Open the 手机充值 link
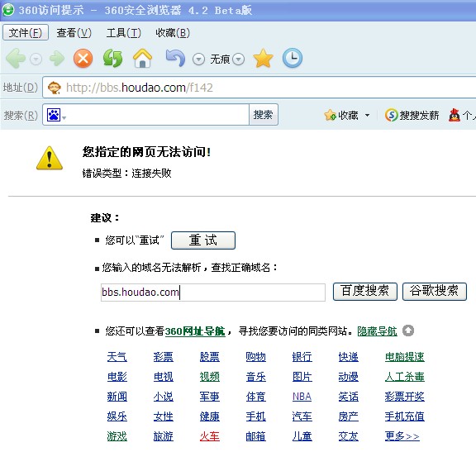The height and width of the screenshot is (452, 476). coord(405,416)
